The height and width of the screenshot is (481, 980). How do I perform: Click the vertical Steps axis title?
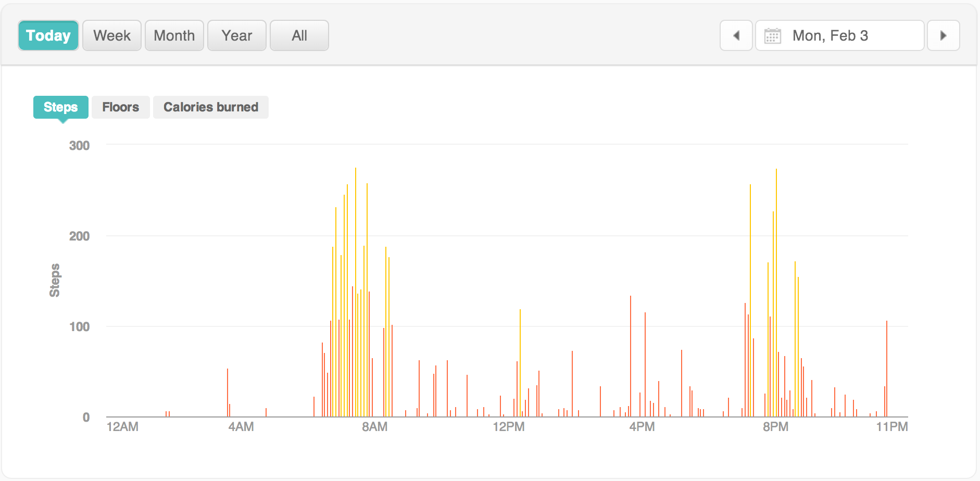[55, 280]
